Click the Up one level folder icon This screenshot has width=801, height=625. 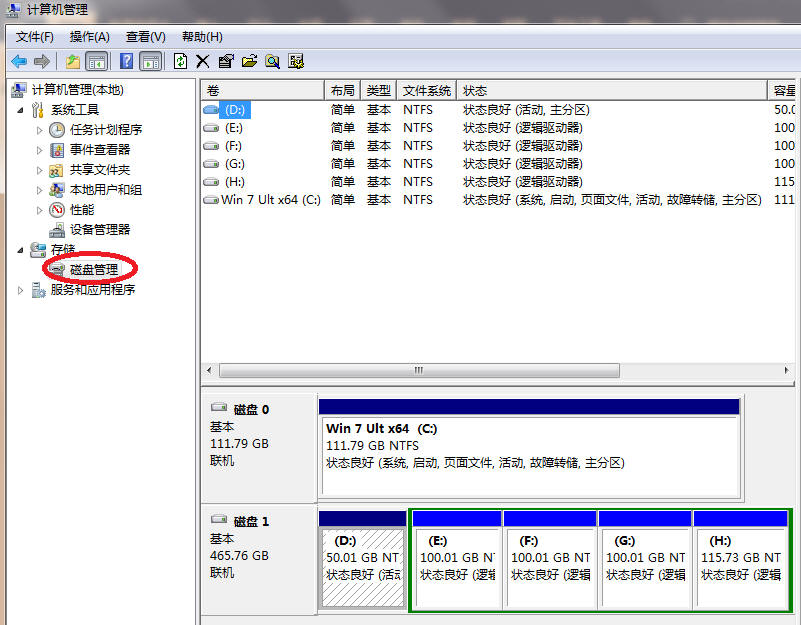(x=73, y=61)
